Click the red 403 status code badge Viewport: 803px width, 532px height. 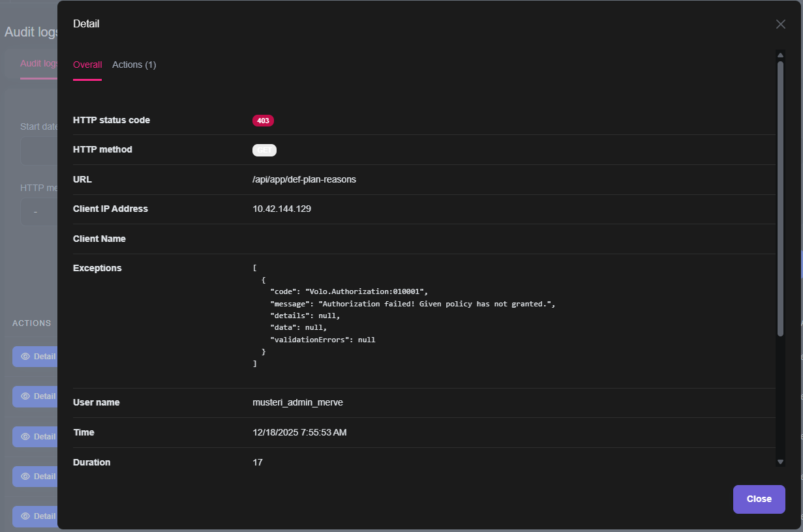(263, 121)
